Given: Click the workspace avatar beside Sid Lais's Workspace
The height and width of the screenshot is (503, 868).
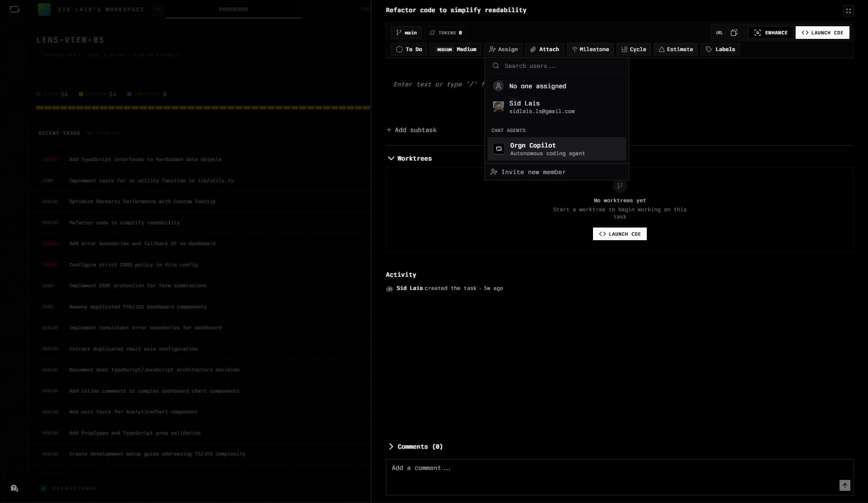Looking at the screenshot, I should (44, 9).
